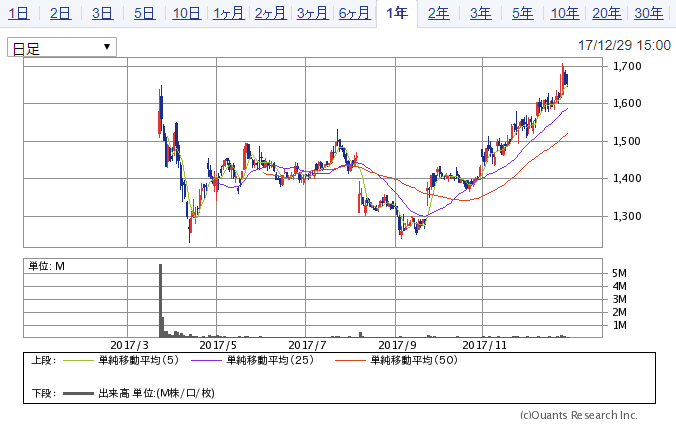Click the 単純移動平均(50) legend text
Screen dimensions: 676x427
point(414,360)
